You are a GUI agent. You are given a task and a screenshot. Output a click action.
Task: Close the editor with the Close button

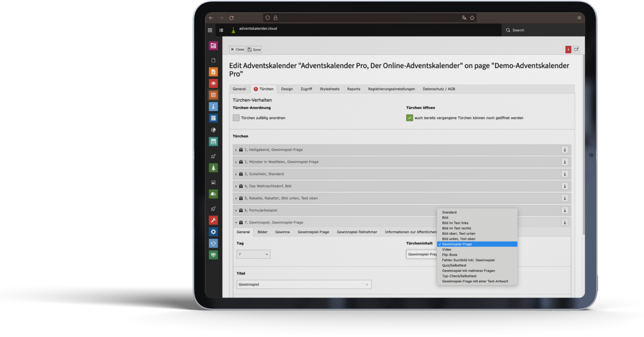coord(237,49)
